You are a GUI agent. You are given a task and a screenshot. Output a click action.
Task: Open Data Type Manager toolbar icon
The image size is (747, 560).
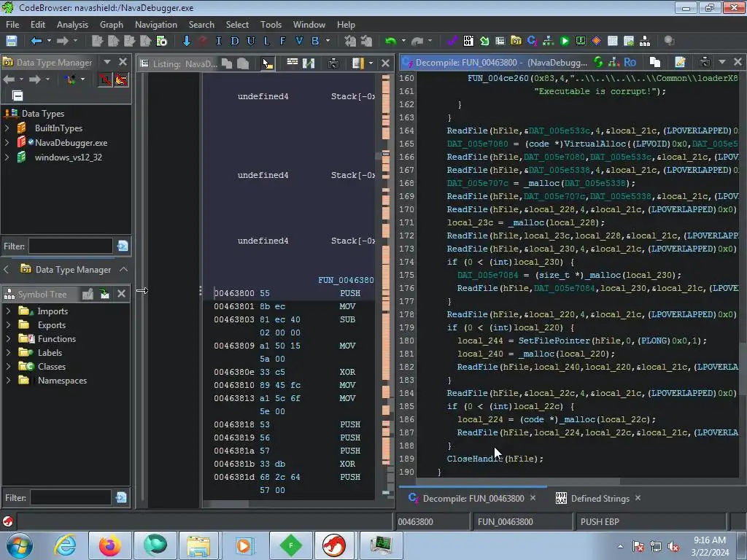516,41
